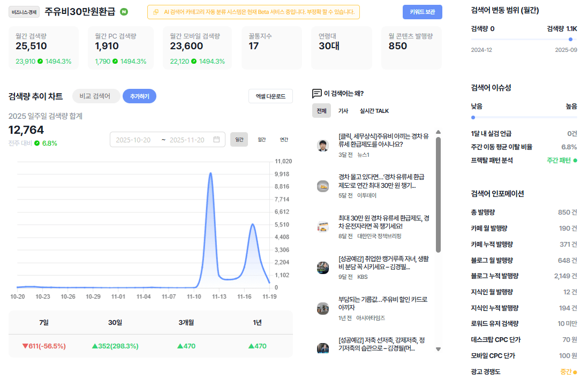Click the 검색어 변동 범위 slider handle
This screenshot has height=380, width=588.
570,40
